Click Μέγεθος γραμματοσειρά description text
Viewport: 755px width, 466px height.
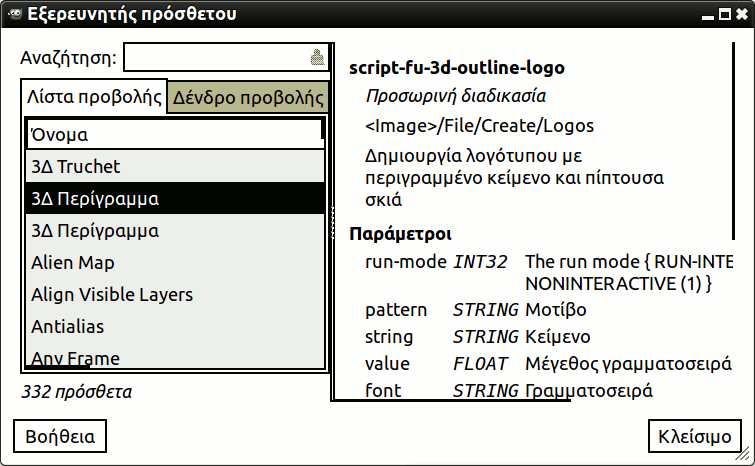628,364
